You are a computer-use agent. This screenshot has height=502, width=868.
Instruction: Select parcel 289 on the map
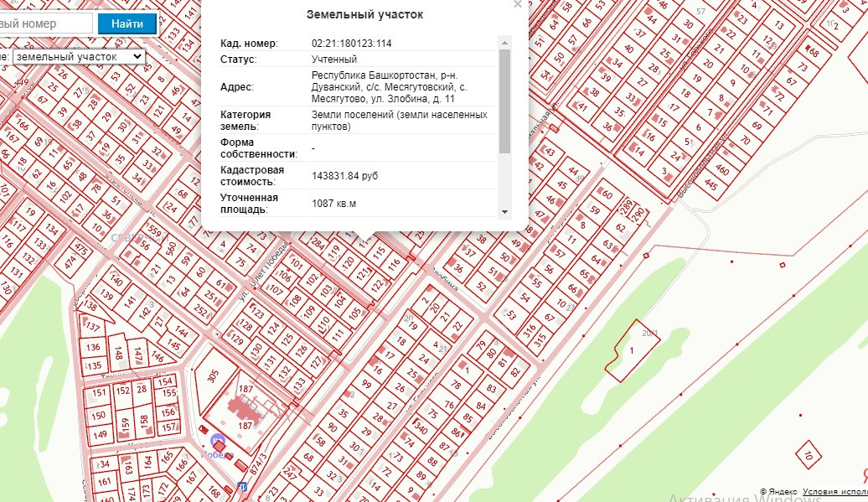pyautogui.click(x=626, y=206)
